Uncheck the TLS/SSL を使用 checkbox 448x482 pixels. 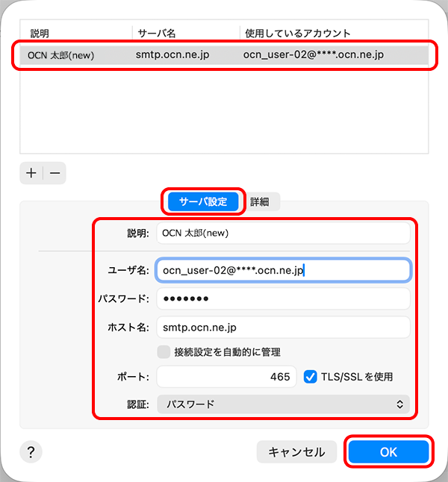[311, 377]
